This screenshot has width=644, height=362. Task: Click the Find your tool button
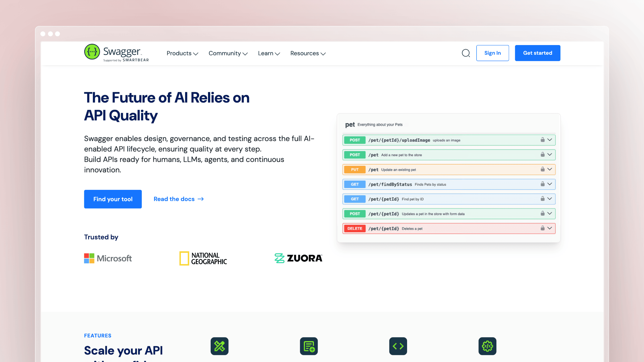coord(113,199)
